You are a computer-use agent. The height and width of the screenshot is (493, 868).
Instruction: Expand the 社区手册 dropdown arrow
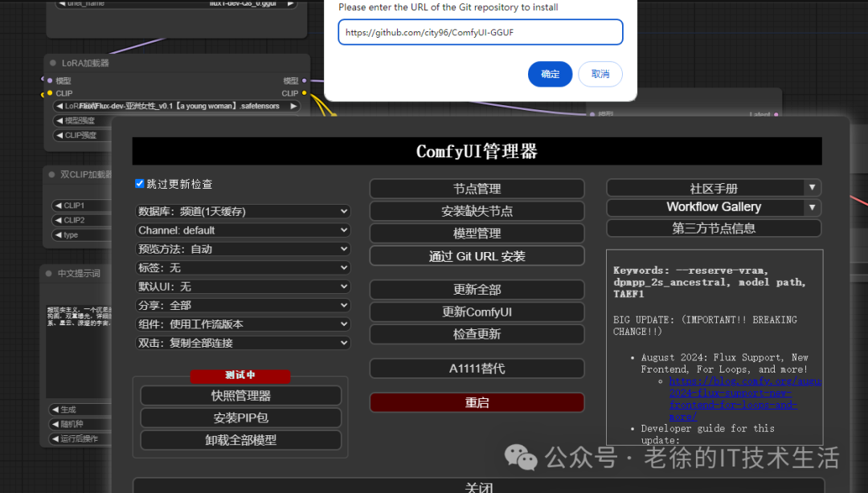click(812, 188)
